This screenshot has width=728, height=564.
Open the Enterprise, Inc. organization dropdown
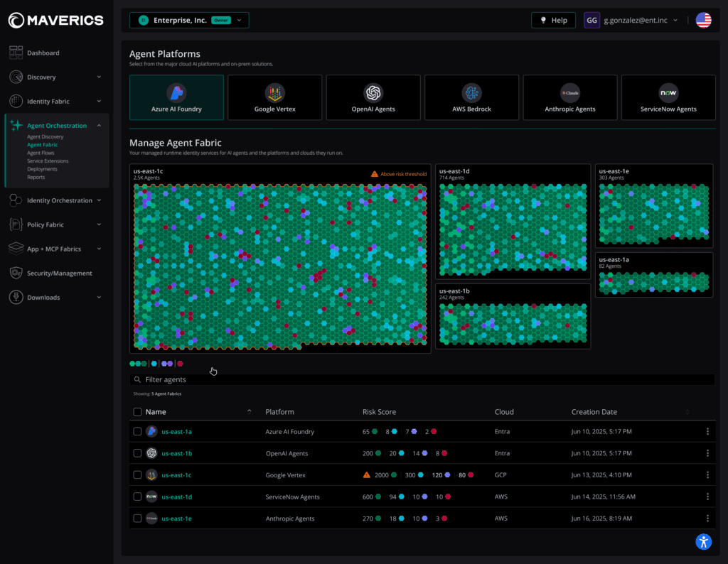189,21
